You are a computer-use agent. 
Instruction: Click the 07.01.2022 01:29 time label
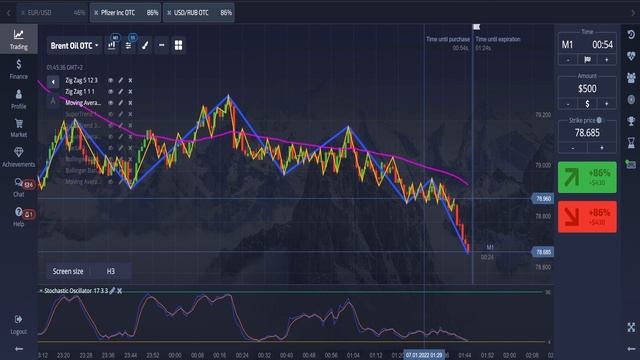point(424,355)
